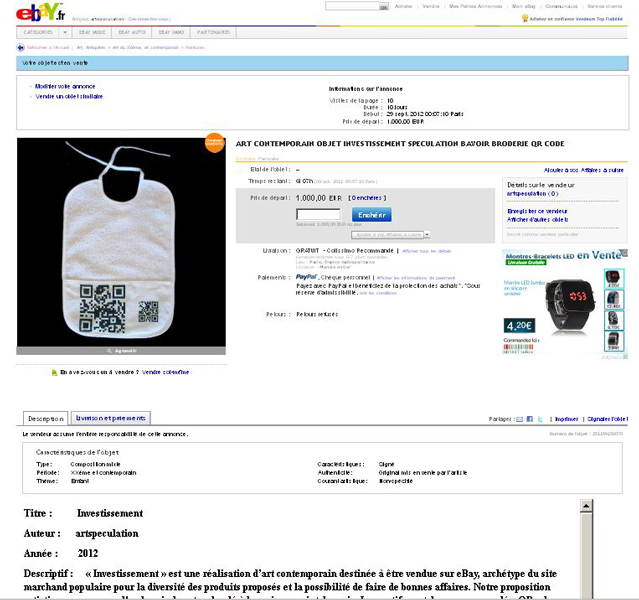Share listing via Twitter icon
639x600 pixels.
click(540, 419)
